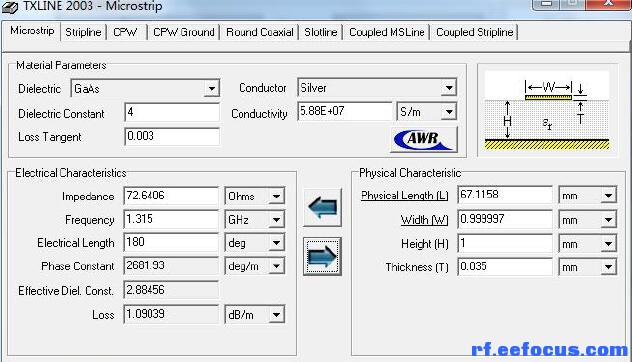Open the Dielectric GaAs dropdown

[211, 88]
